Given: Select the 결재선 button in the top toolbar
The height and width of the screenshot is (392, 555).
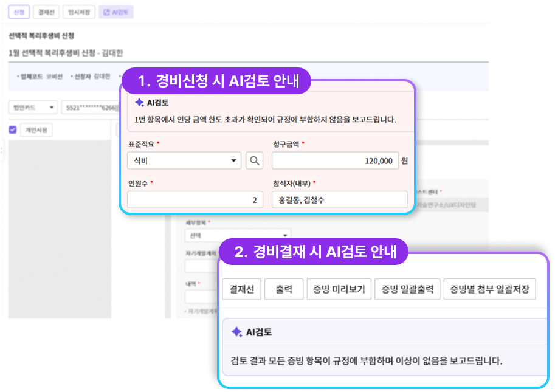Looking at the screenshot, I should click(46, 12).
